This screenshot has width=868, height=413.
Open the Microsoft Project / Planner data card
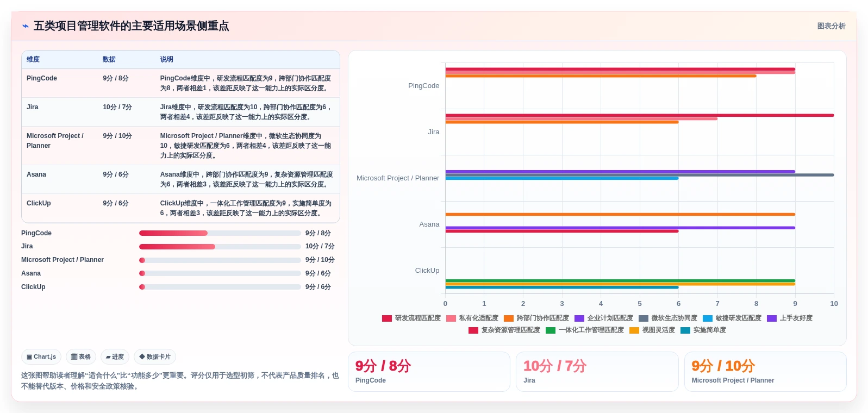tap(765, 372)
